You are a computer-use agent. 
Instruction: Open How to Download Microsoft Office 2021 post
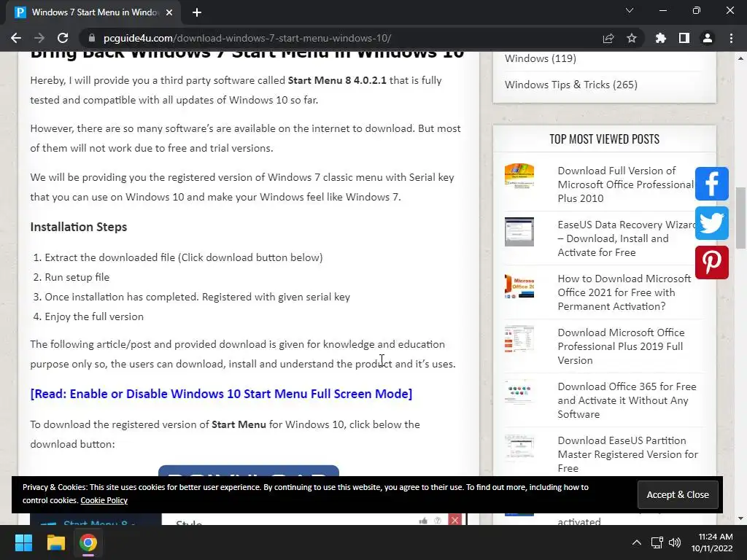click(x=624, y=292)
